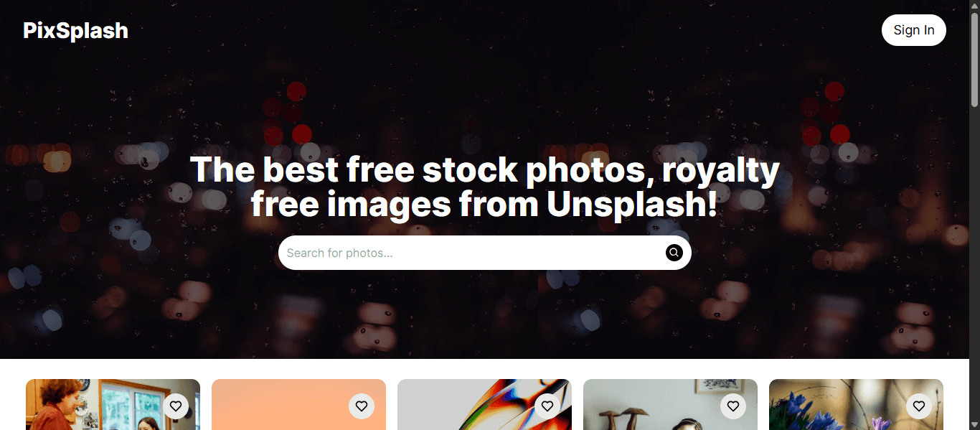
Task: Go to the PixSplash home logo
Action: [75, 30]
